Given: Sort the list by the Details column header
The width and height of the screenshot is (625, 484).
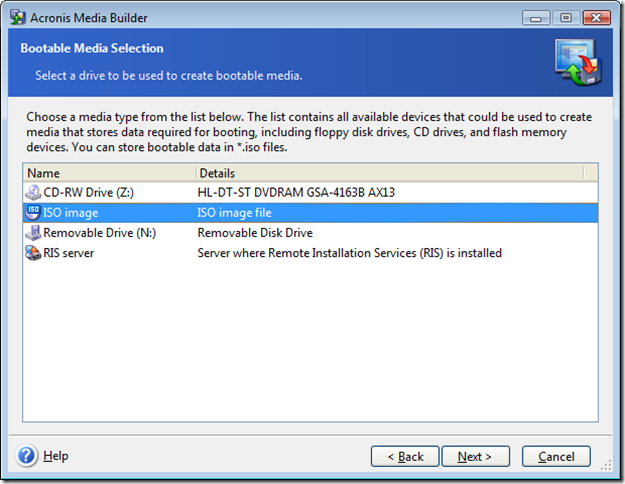Looking at the screenshot, I should click(x=390, y=173).
